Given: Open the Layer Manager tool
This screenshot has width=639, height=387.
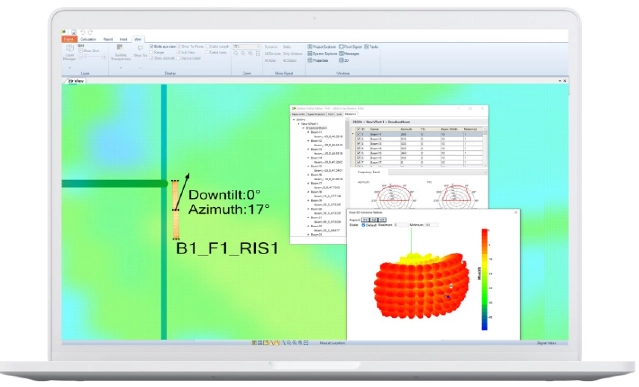Looking at the screenshot, I should click(70, 53).
